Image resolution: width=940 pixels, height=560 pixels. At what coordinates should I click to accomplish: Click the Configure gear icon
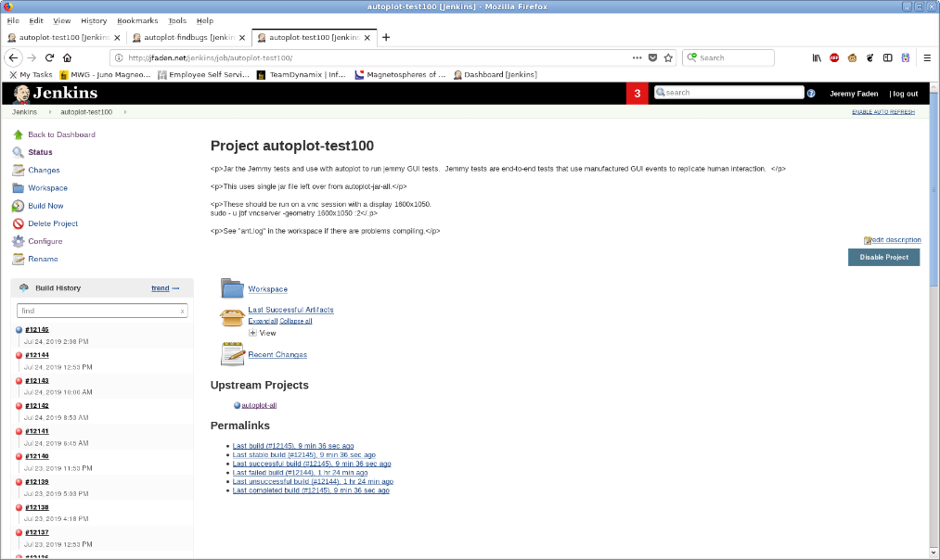coord(18,241)
